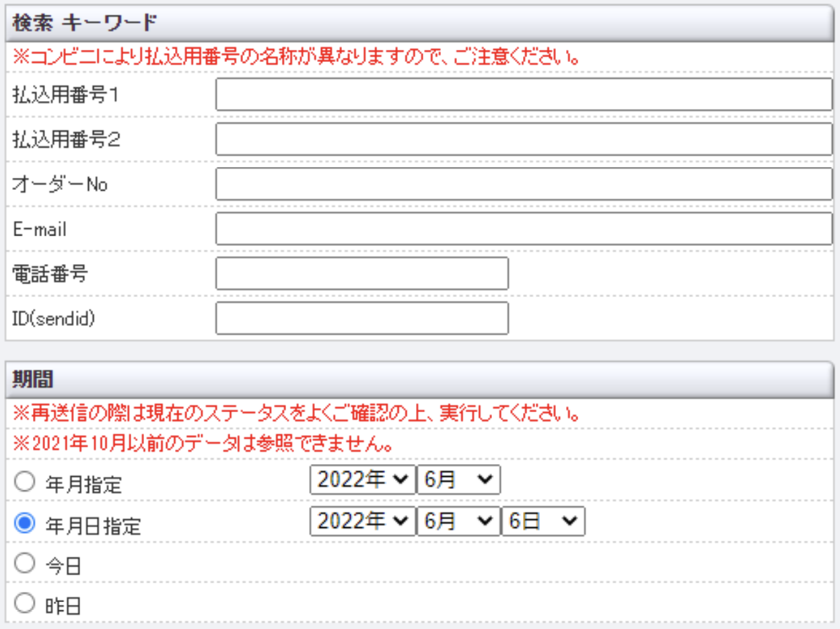Open the month dropdown in 年月日指定 row

point(459,521)
